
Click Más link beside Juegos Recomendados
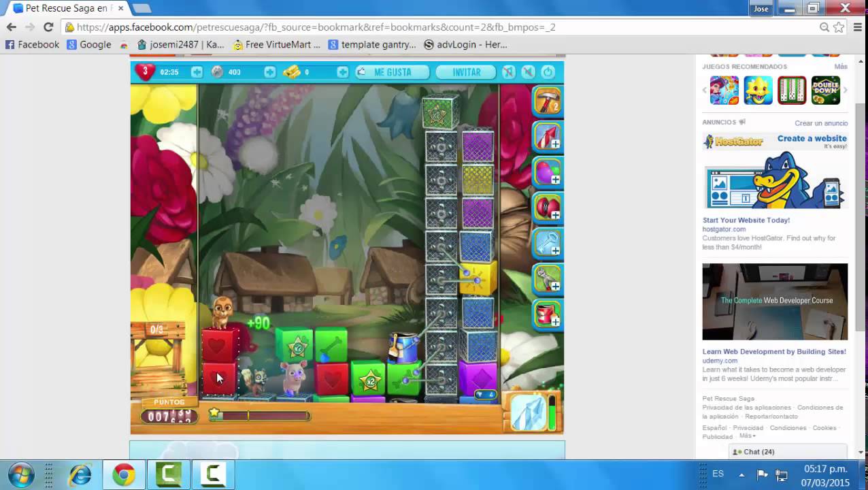[x=841, y=67]
